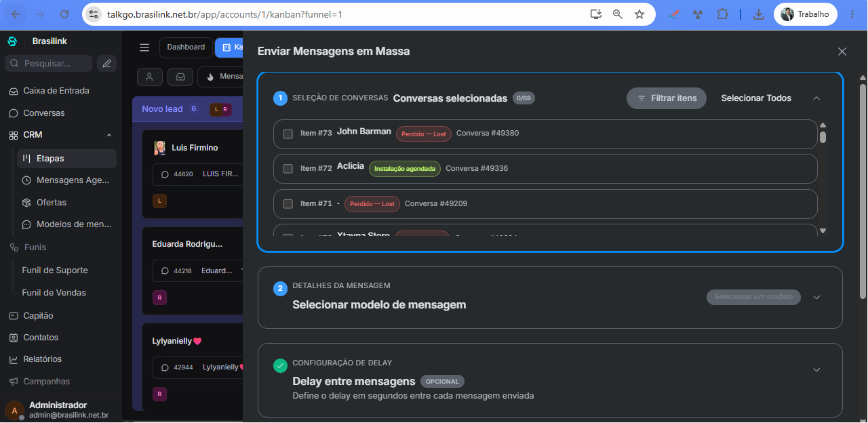Click the Administrador account profile
This screenshot has width=868, height=423.
coord(61,409)
